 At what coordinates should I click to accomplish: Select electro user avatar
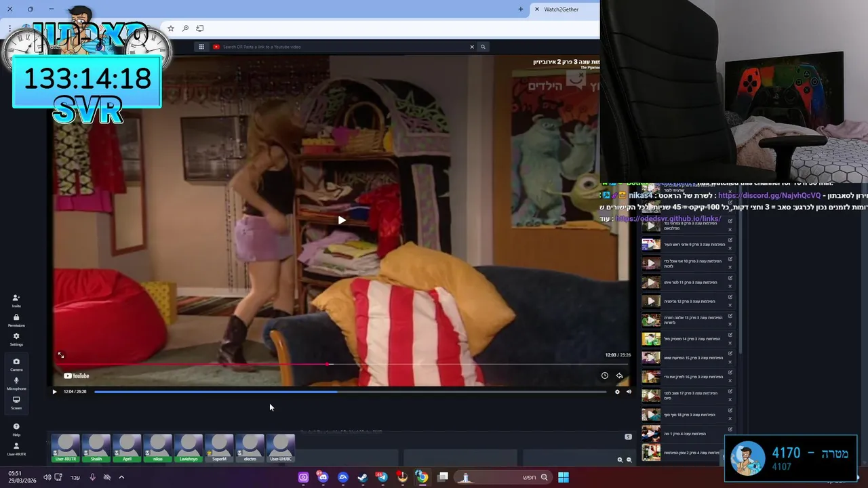250,449
